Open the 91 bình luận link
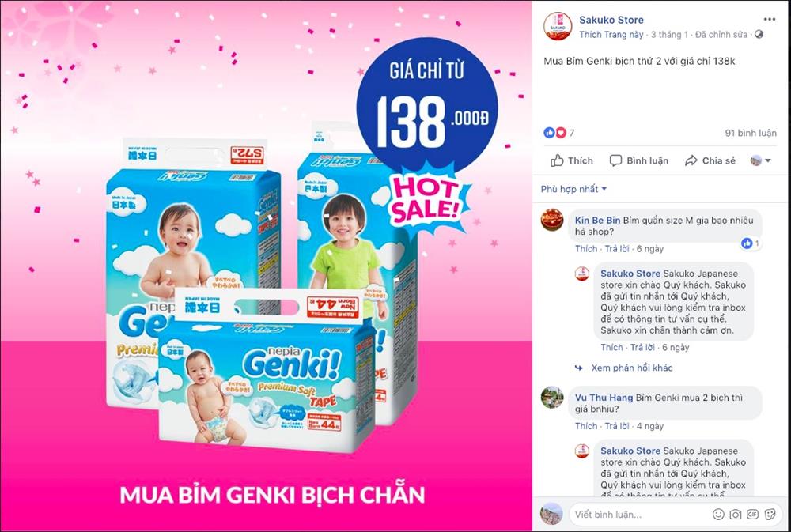Image resolution: width=791 pixels, height=532 pixels. click(751, 133)
